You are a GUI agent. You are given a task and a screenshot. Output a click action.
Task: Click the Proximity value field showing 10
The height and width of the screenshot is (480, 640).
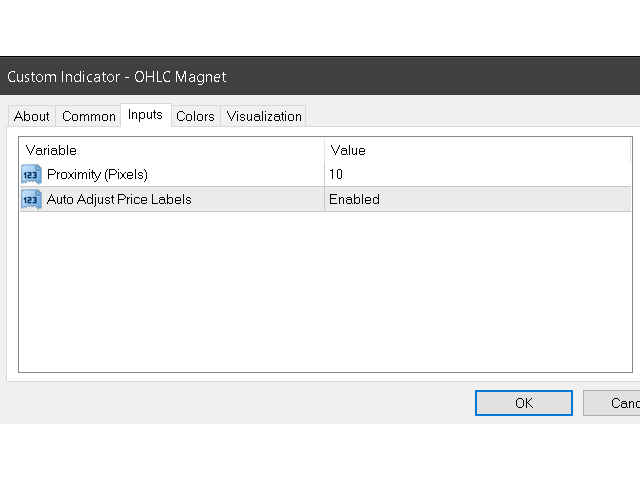tap(336, 174)
